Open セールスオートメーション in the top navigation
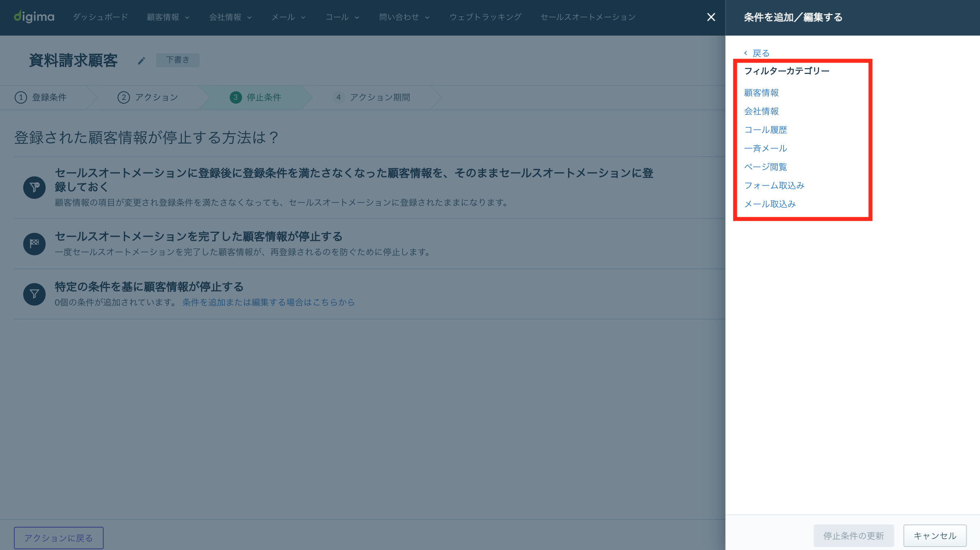980x550 pixels. coord(588,17)
